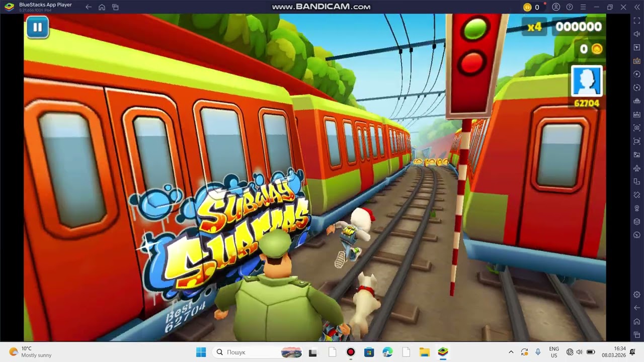The height and width of the screenshot is (362, 644).
Task: Click the volume speaker icon in side toolbar
Action: coord(637,34)
